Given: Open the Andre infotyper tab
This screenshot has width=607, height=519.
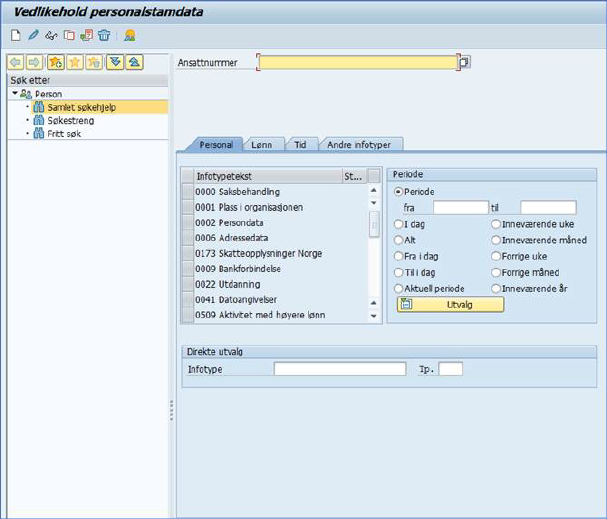Looking at the screenshot, I should [359, 145].
